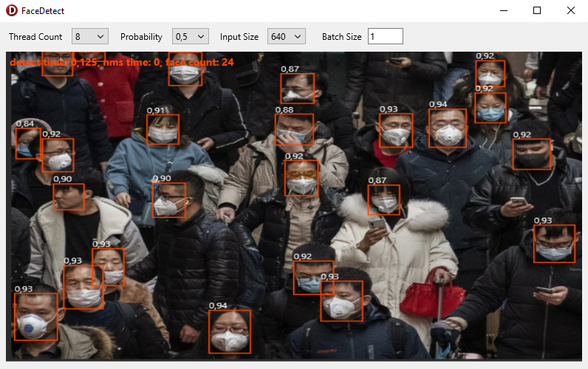
Task: Open the Thread Count dropdown
Action: [90, 36]
